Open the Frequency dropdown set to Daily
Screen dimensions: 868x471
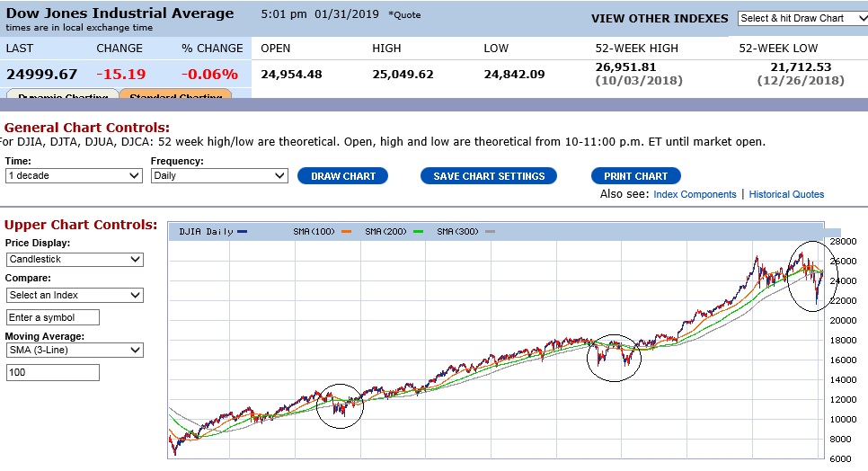point(218,176)
